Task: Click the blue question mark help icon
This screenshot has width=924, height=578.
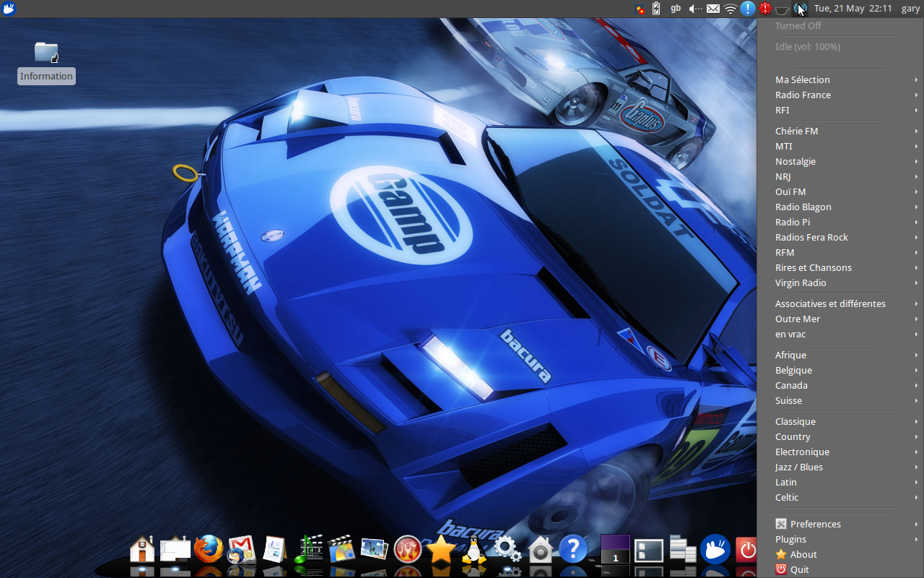Action: 573,551
